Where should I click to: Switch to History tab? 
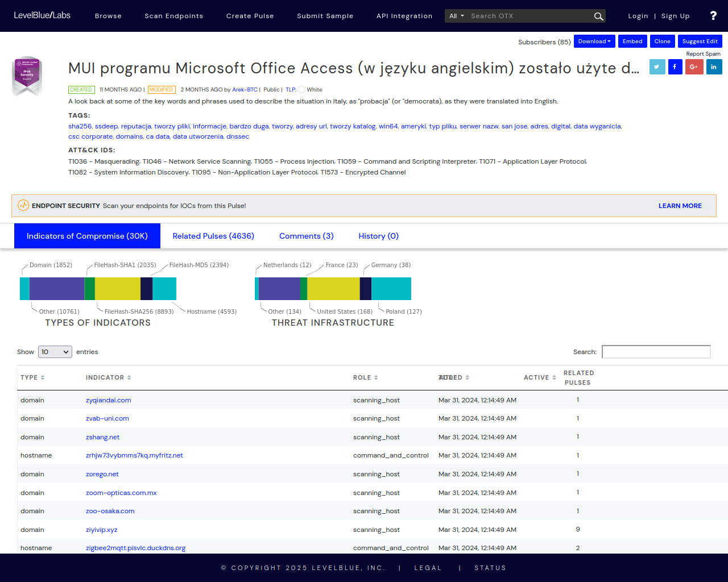click(x=378, y=236)
